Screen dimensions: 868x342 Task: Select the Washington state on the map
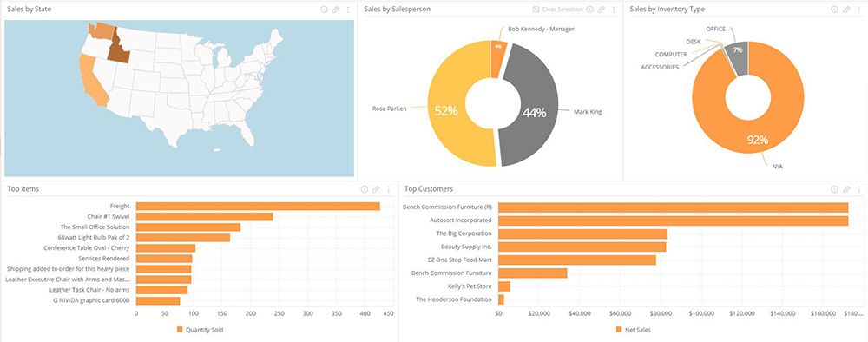tap(101, 30)
